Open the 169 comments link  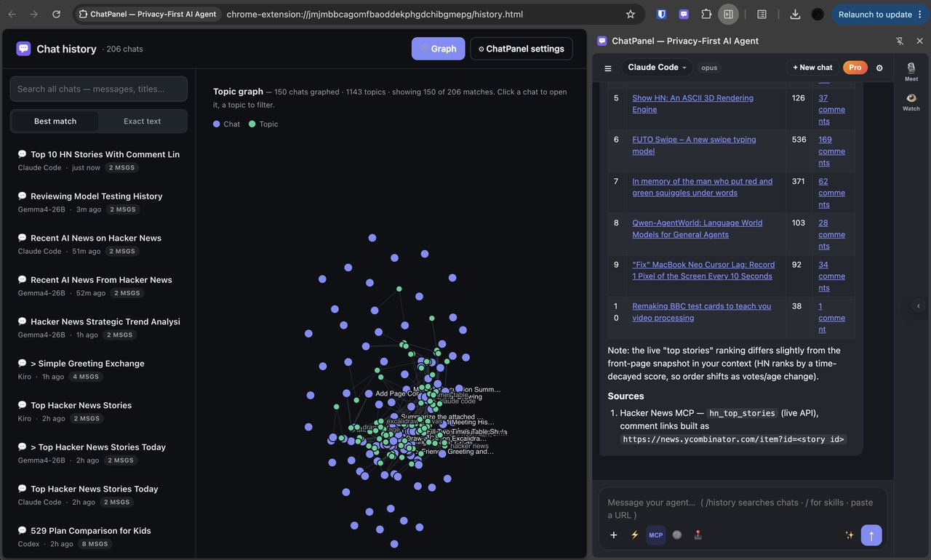pos(831,151)
